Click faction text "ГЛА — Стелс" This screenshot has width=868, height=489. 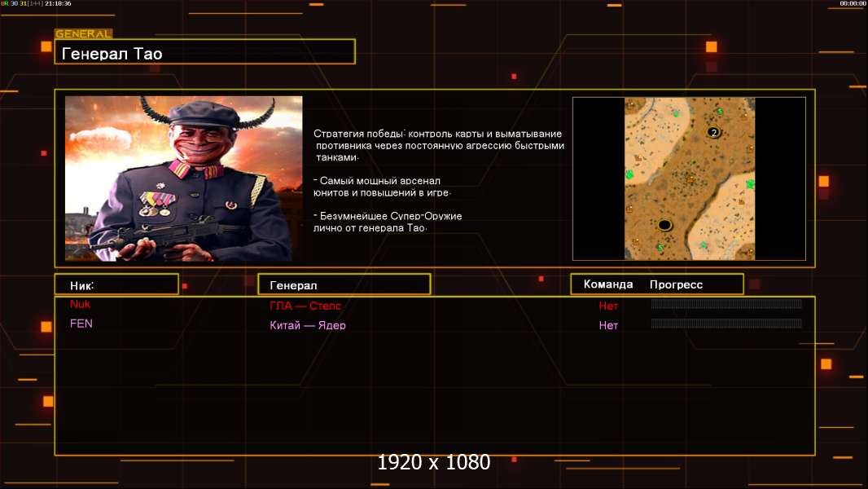(305, 306)
